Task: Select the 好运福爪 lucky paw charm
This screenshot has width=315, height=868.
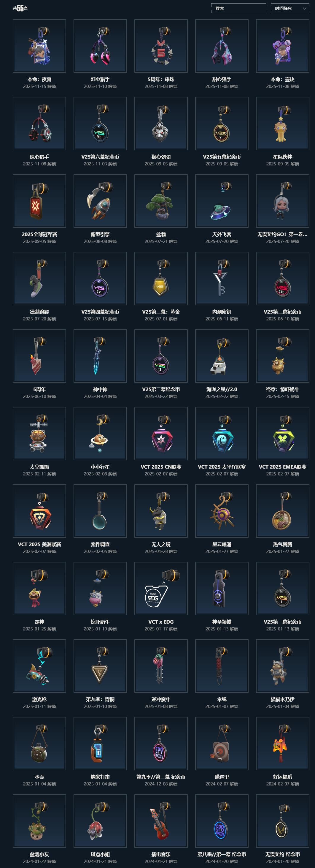Action: pyautogui.click(x=282, y=743)
